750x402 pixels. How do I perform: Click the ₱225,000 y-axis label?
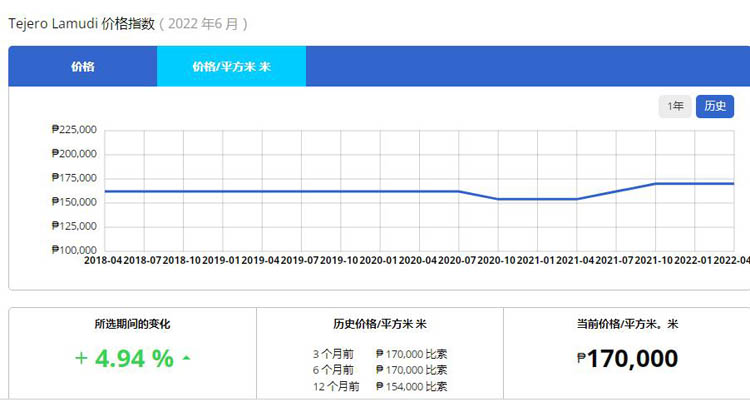click(x=74, y=129)
